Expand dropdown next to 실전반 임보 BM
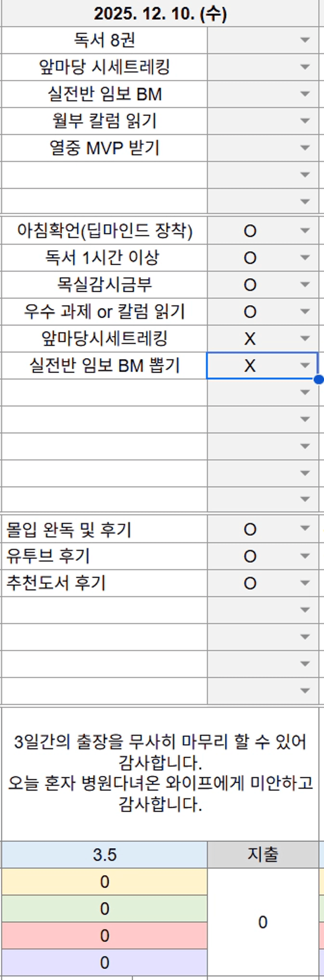Viewport: 324px width, 980px height. tap(305, 94)
